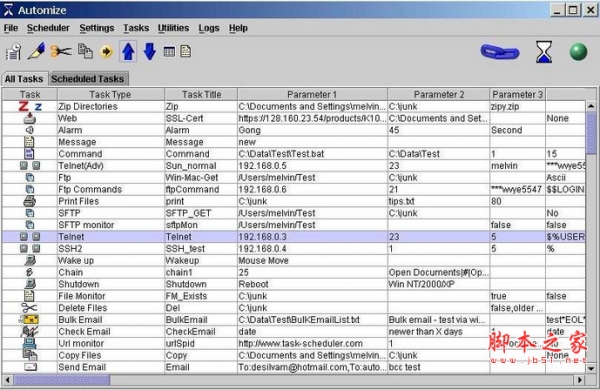
Task: Click the 192.168.0.4 parameter cell
Action: (312, 249)
